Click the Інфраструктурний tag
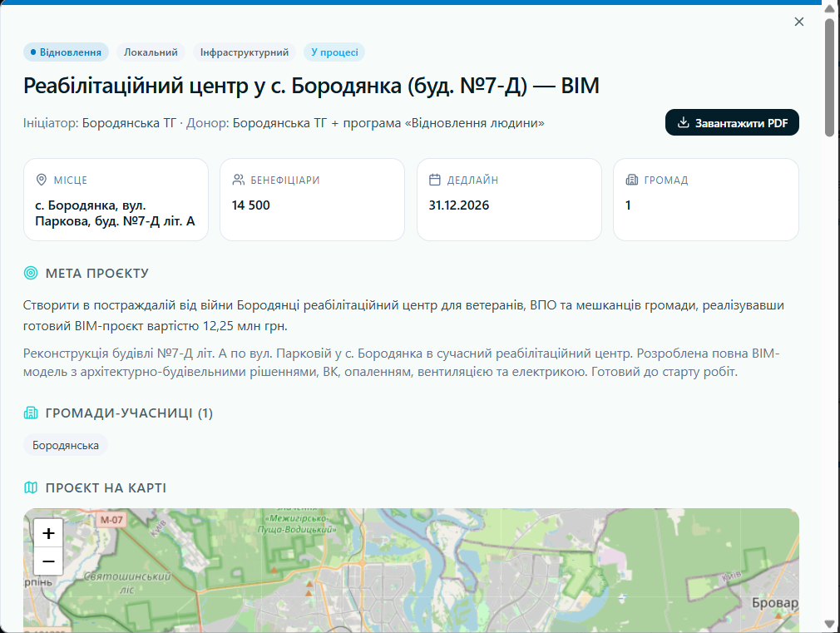840x633 pixels. 245,52
